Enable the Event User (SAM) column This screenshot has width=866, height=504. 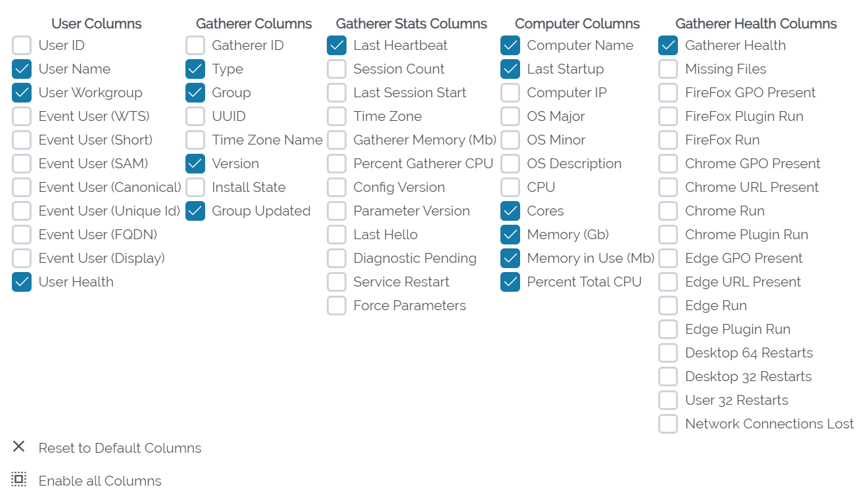pyautogui.click(x=21, y=163)
